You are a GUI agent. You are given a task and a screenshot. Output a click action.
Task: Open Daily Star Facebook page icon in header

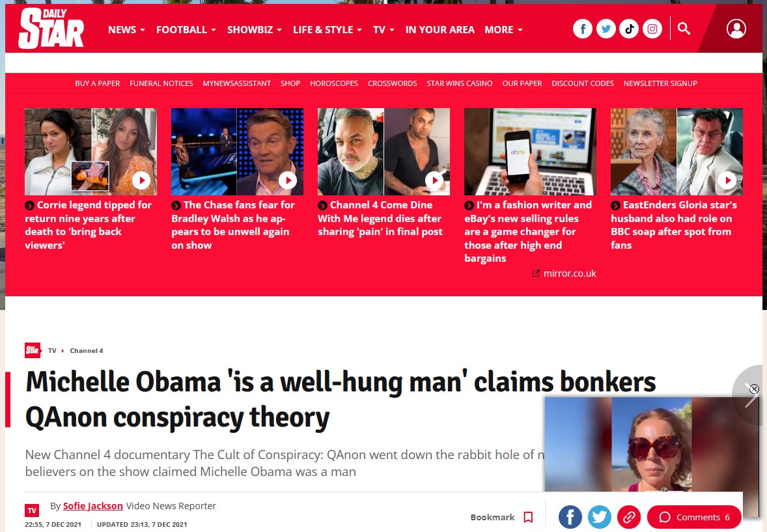pos(583,29)
